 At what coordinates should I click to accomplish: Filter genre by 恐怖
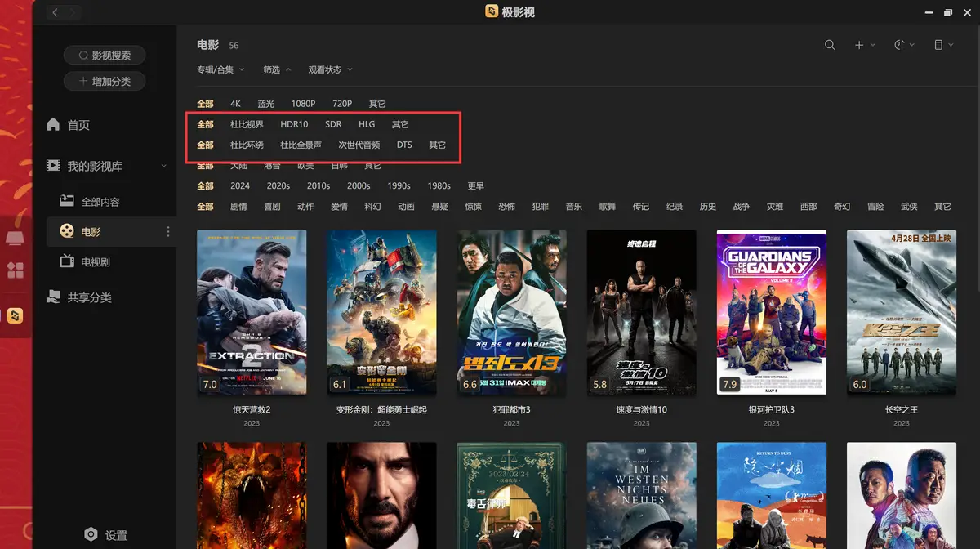pyautogui.click(x=506, y=206)
